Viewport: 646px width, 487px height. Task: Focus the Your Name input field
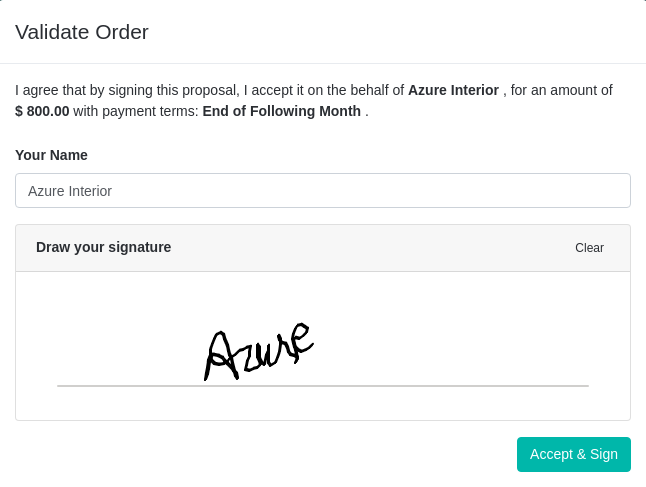(x=322, y=191)
